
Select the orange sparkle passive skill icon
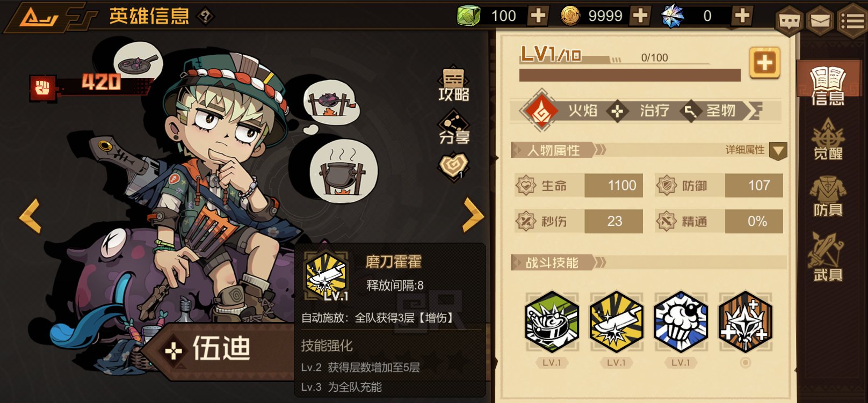coord(745,321)
